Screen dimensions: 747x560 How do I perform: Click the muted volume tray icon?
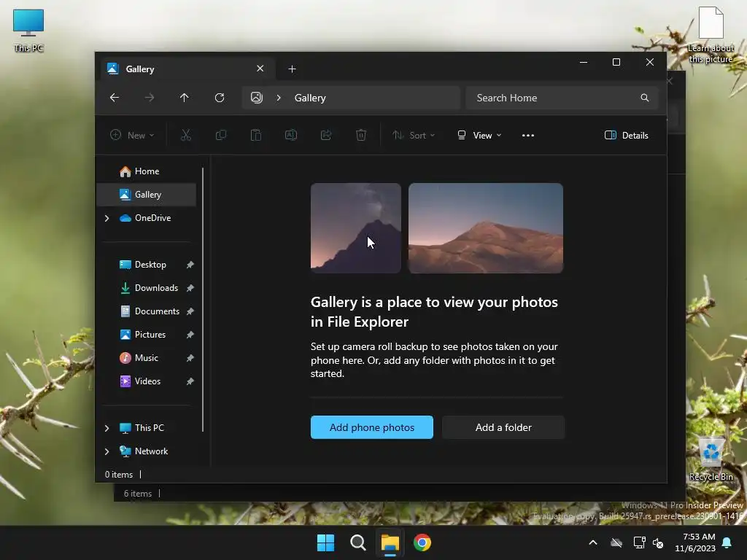click(659, 542)
